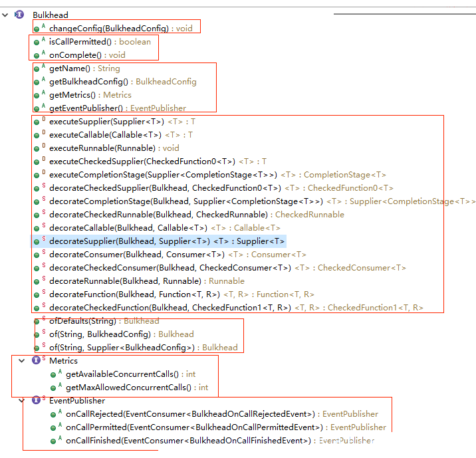Viewport: 476px width, 458px height.
Task: Select decorateCompletionStage method row
Action: (263, 201)
